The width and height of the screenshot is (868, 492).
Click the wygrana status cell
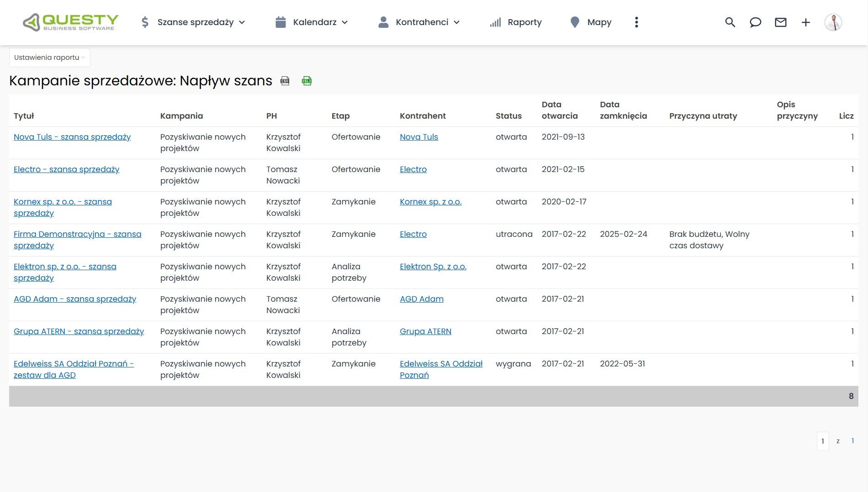513,364
